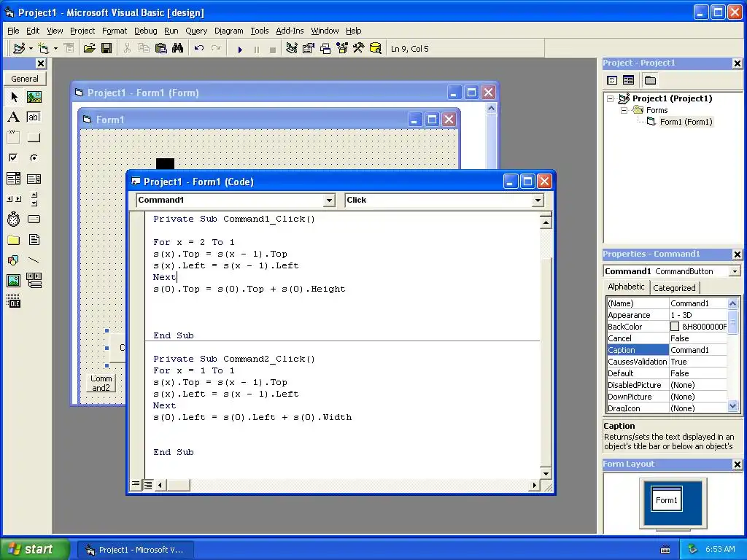747x560 pixels.
Task: Select the Line control in the toolbox
Action: [34, 260]
